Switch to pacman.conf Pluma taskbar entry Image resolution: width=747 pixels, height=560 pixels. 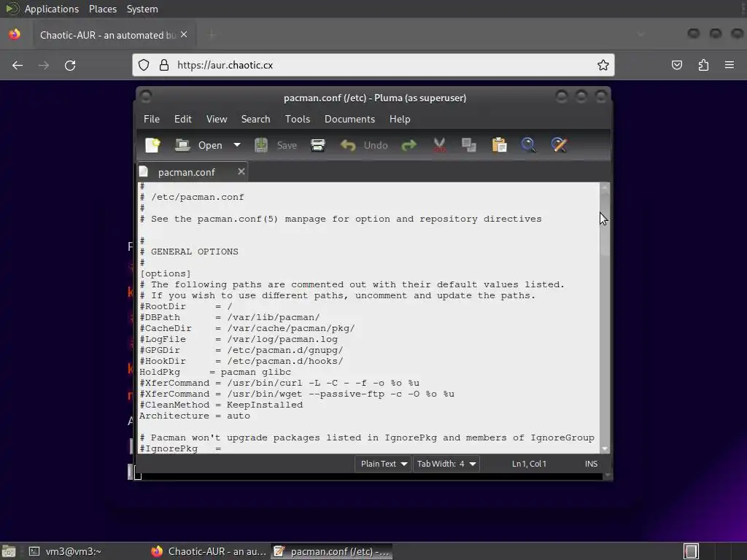tap(332, 551)
